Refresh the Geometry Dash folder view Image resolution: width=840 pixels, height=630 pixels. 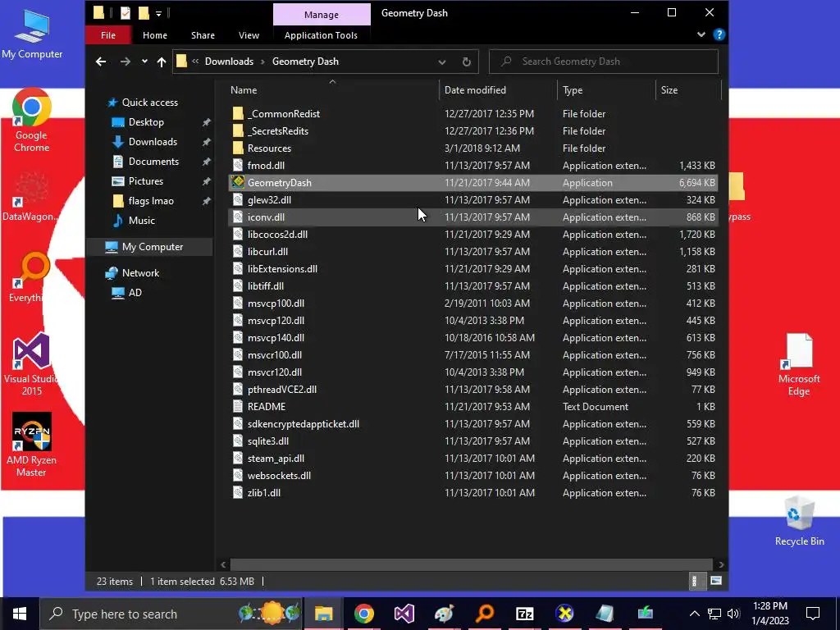[x=466, y=62]
